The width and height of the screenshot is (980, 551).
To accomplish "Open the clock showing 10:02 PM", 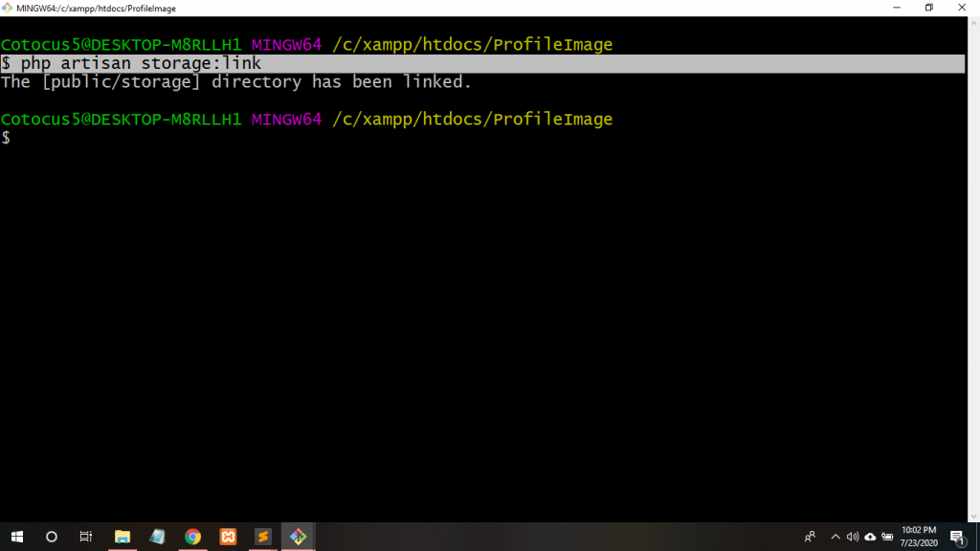I will click(x=920, y=537).
